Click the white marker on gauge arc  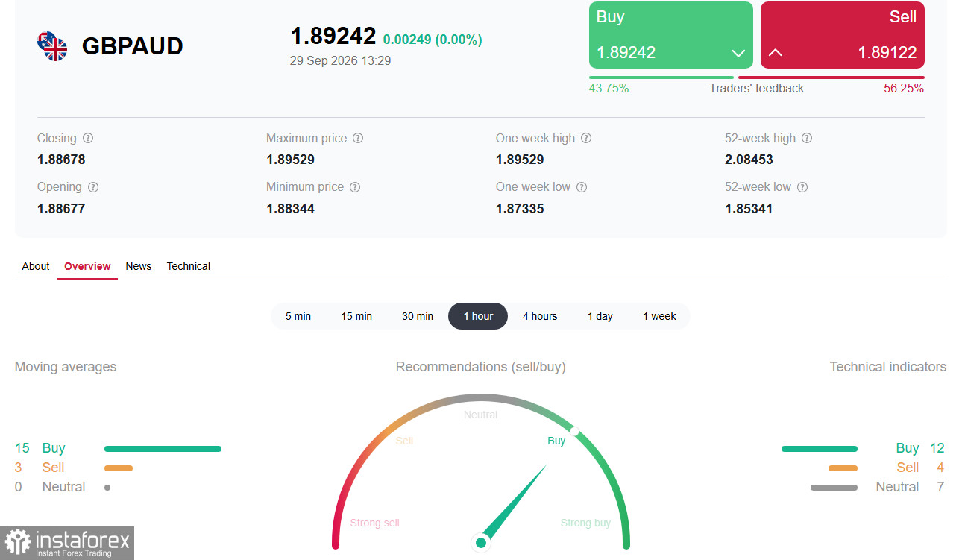pos(574,431)
